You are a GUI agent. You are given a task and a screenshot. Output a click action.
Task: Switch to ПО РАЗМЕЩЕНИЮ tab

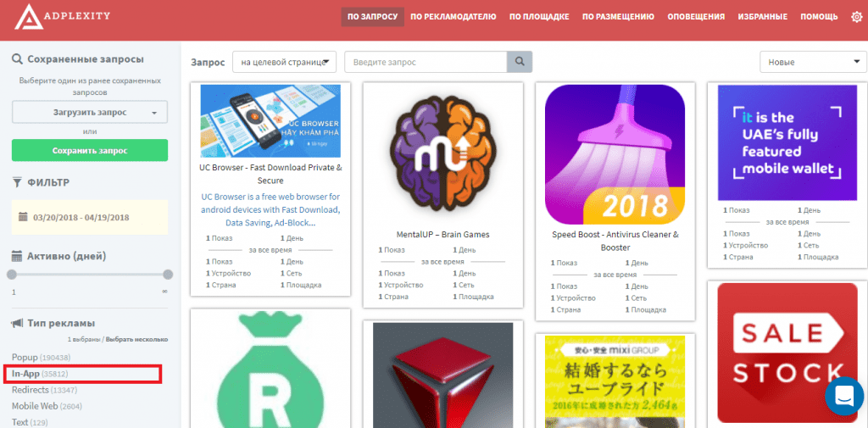coord(618,17)
